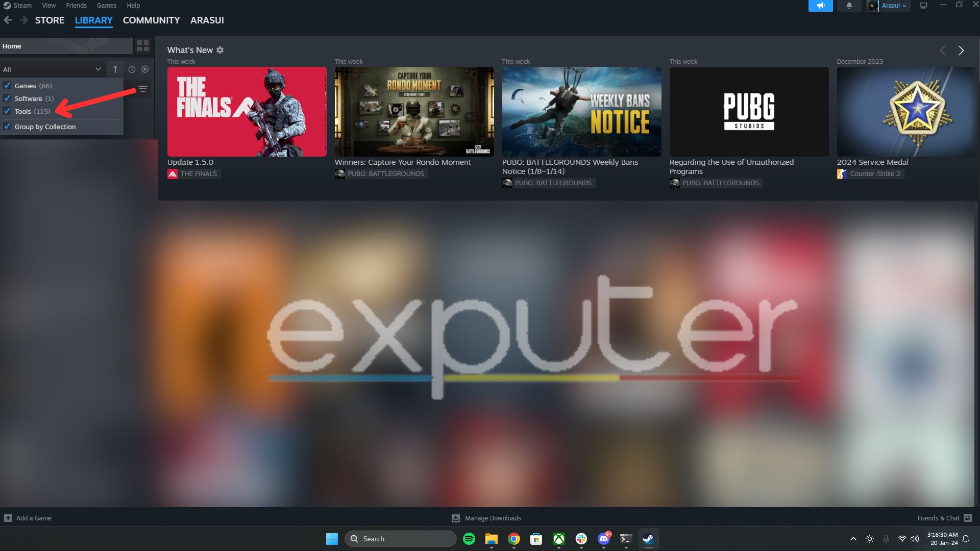980x551 pixels.
Task: Click the notifications bell icon
Action: click(x=849, y=6)
